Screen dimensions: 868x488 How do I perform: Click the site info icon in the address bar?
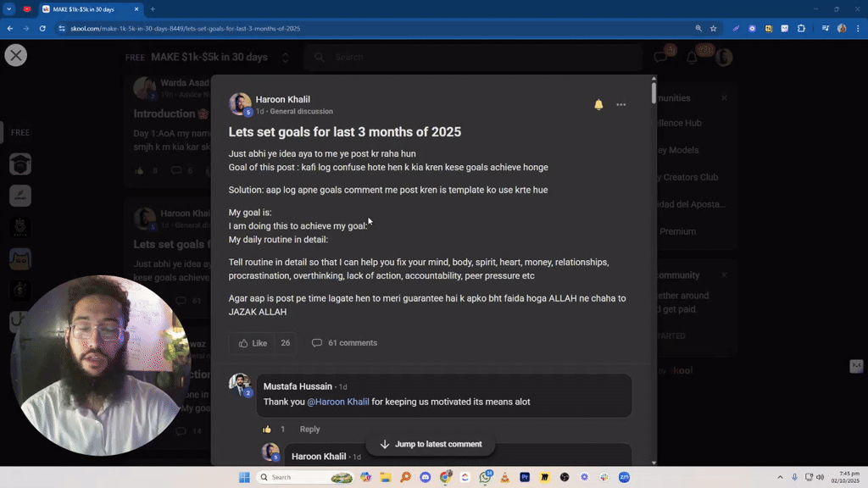(62, 28)
